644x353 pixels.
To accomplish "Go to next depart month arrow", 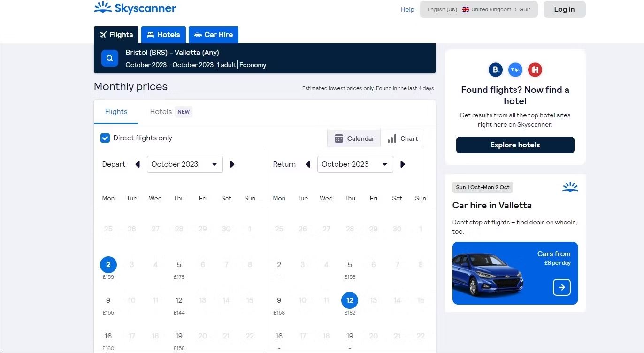I will click(x=232, y=164).
